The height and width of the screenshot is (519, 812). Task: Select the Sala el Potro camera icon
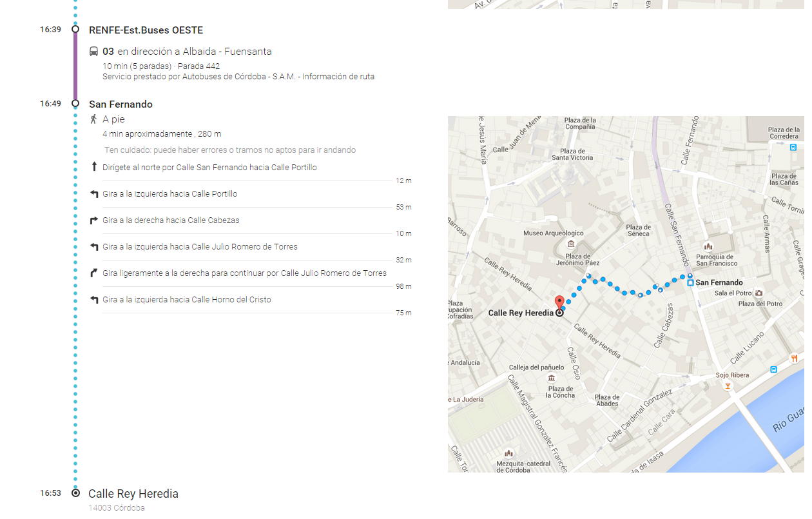759,293
